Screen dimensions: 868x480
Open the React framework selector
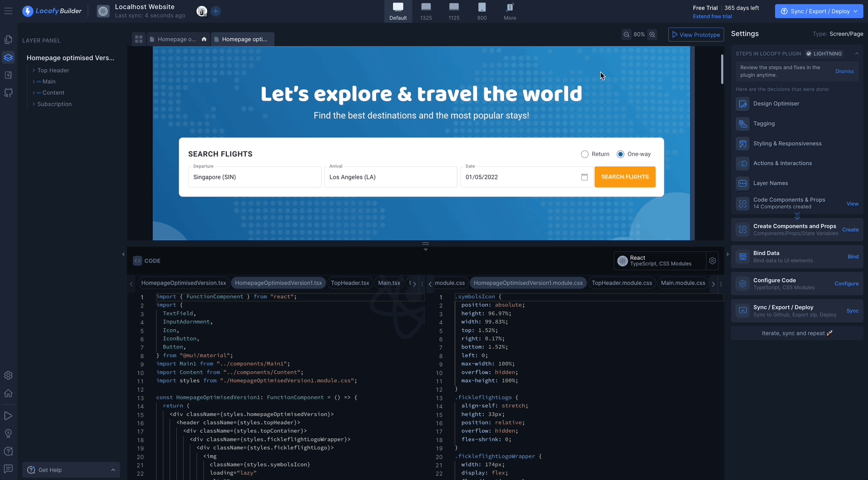660,261
